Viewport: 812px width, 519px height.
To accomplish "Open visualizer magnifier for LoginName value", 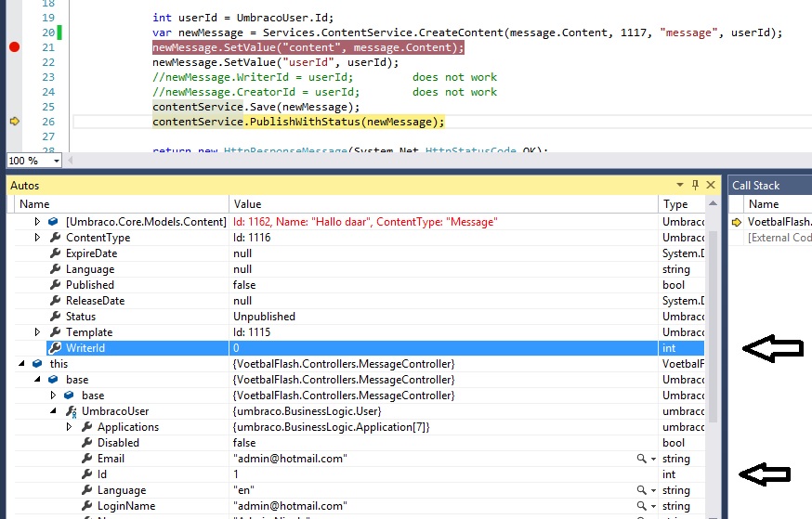I will [x=642, y=506].
